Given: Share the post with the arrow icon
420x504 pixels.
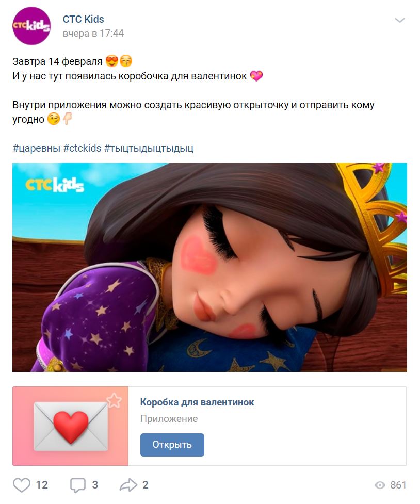Looking at the screenshot, I should tap(128, 485).
